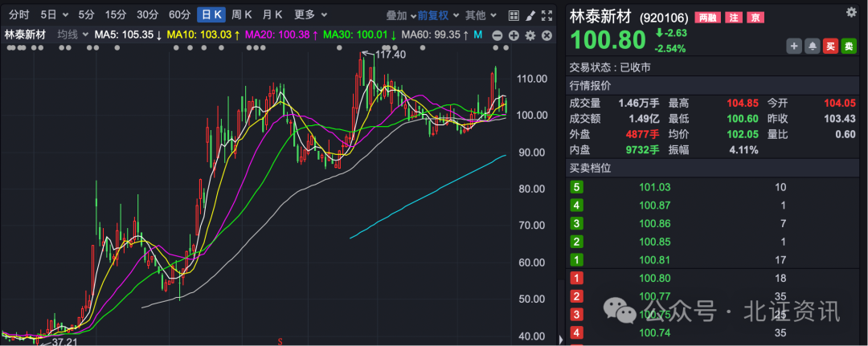868x346 pixels.
Task: Click the green MA30: 100.01 label
Action: coord(355,35)
